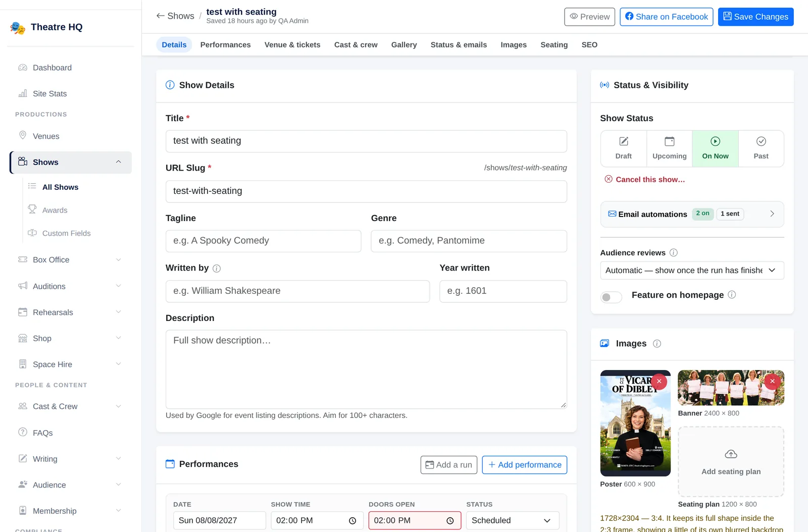Set show status to Past
The image size is (808, 532).
click(x=761, y=149)
